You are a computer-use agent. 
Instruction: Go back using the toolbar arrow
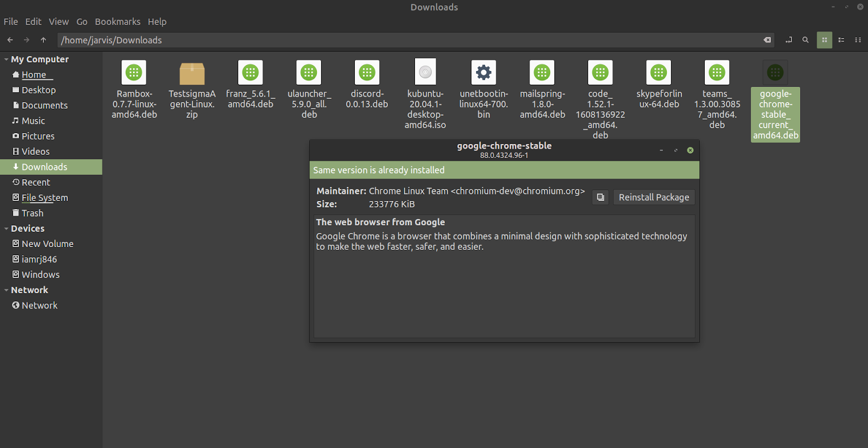tap(10, 40)
